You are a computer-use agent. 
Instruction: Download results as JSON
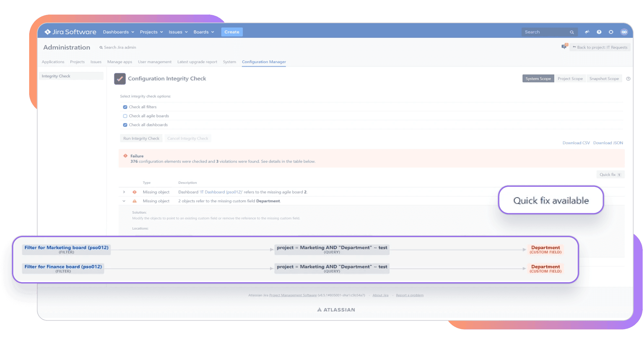(x=608, y=143)
